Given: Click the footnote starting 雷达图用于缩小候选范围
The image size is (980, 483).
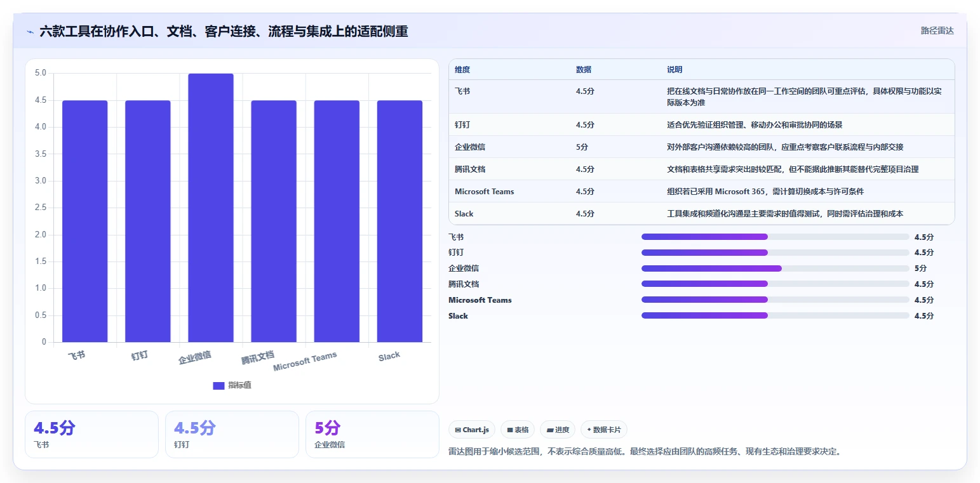Looking at the screenshot, I should click(x=645, y=451).
